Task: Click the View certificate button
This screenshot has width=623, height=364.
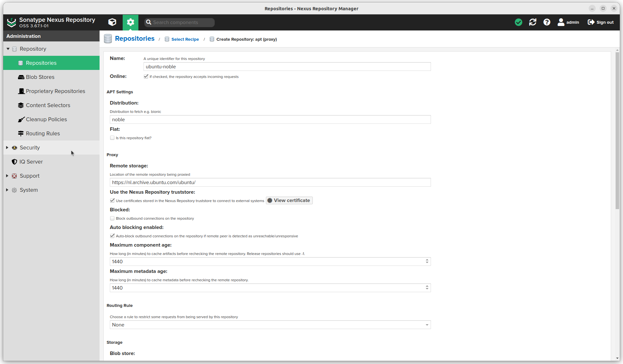Action: point(289,200)
